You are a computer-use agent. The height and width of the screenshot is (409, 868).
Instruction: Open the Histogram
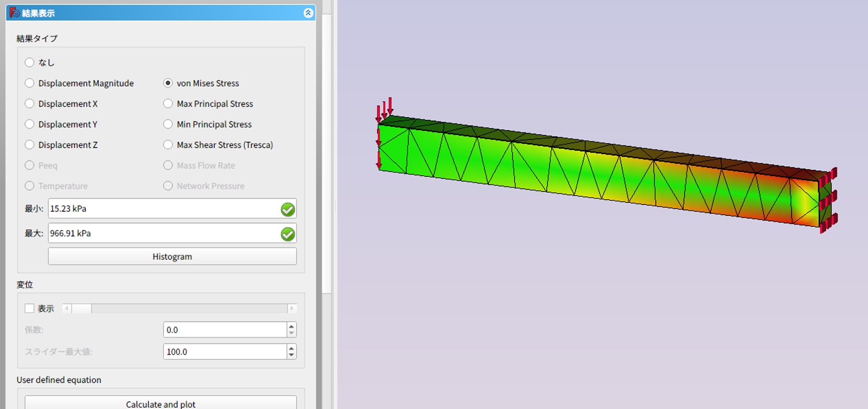pyautogui.click(x=172, y=257)
